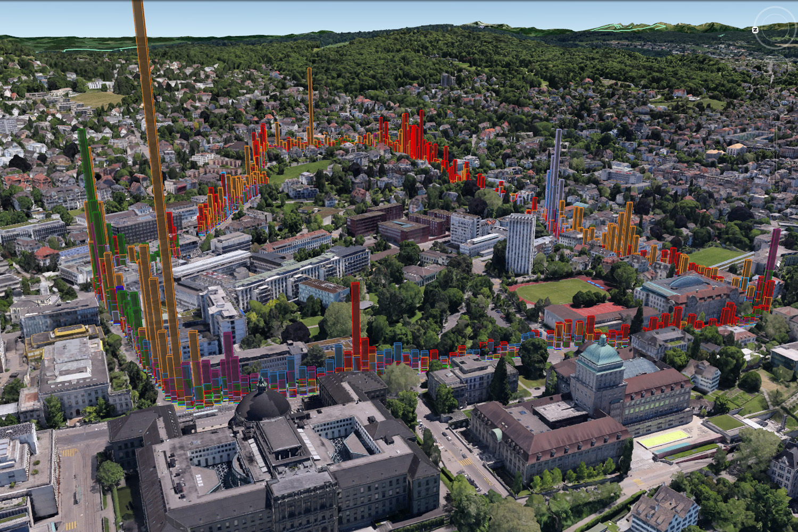Select the tall magenta bar at the right edge
Viewport: 798px width, 532px height.
[x=774, y=255]
